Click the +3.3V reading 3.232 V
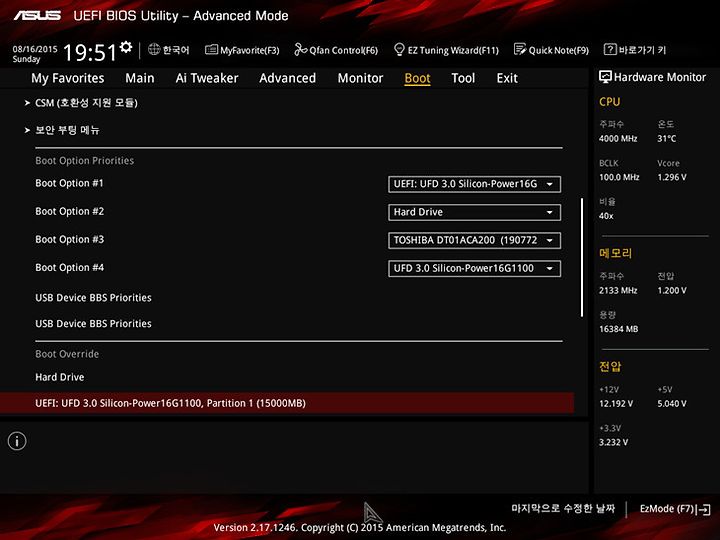 coord(613,443)
